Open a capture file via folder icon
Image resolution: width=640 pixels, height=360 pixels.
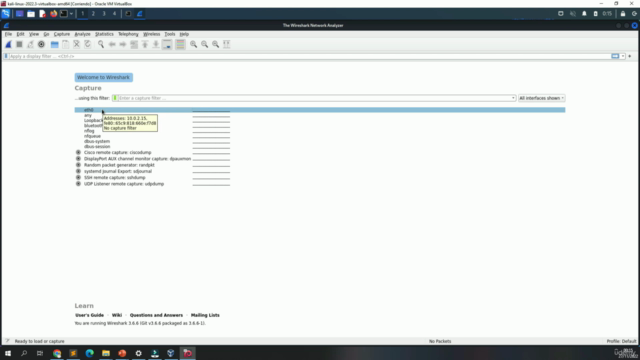coord(54,44)
